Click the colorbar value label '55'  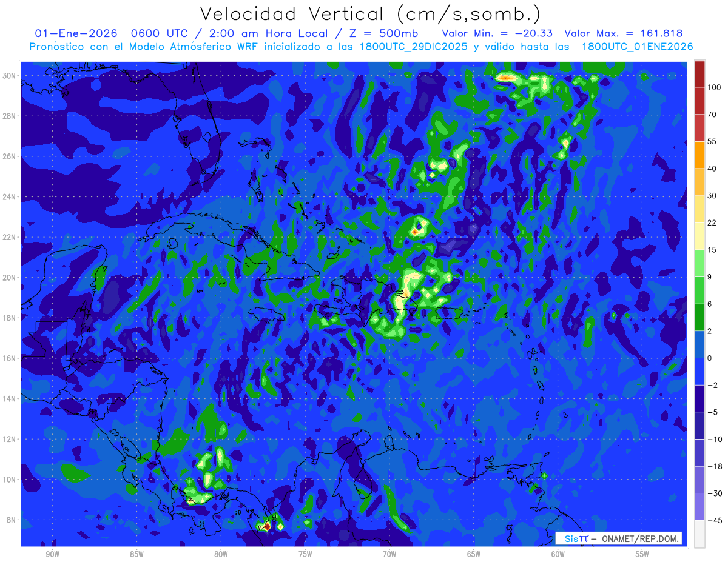point(712,141)
